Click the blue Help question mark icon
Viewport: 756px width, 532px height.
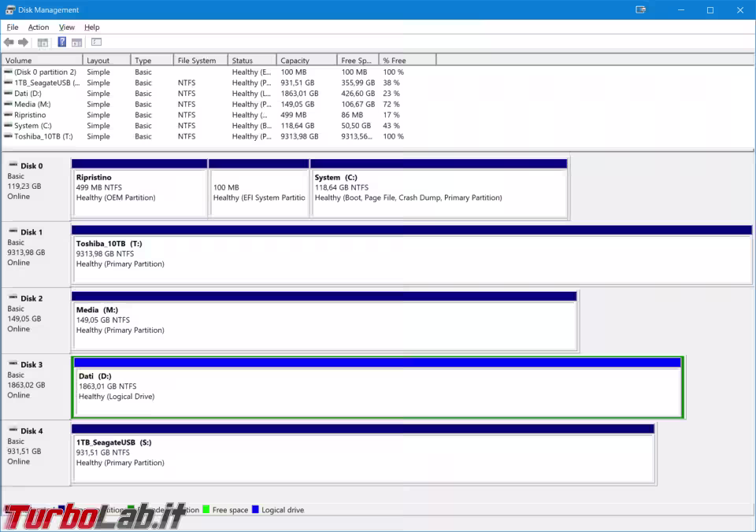point(62,42)
